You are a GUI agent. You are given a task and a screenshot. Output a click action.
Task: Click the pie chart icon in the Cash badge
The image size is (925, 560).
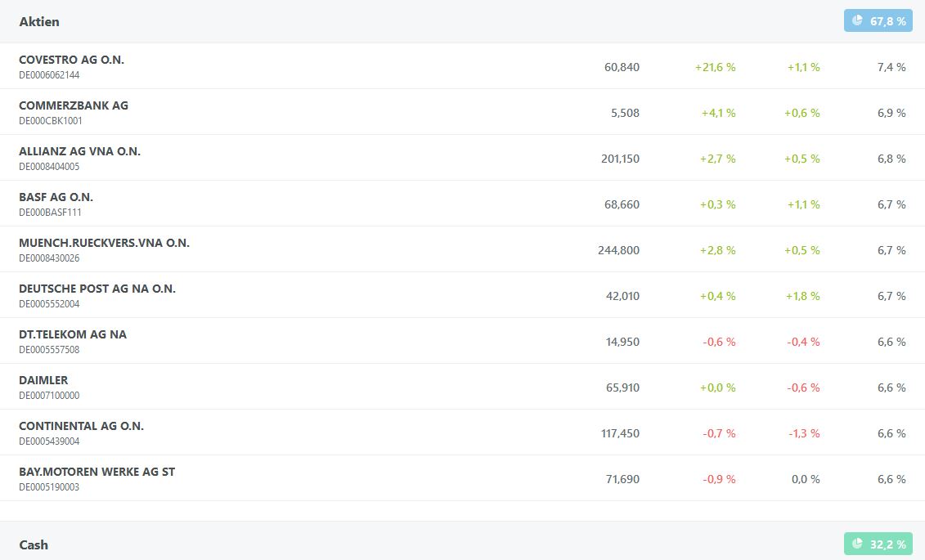857,544
